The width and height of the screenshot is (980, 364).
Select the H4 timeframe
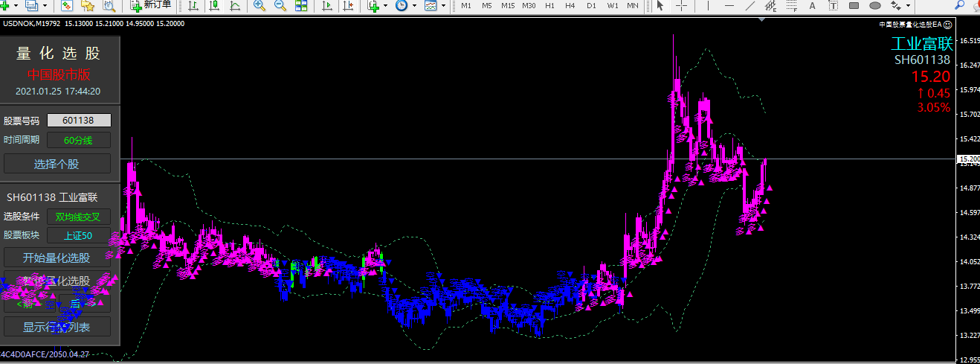tap(570, 5)
